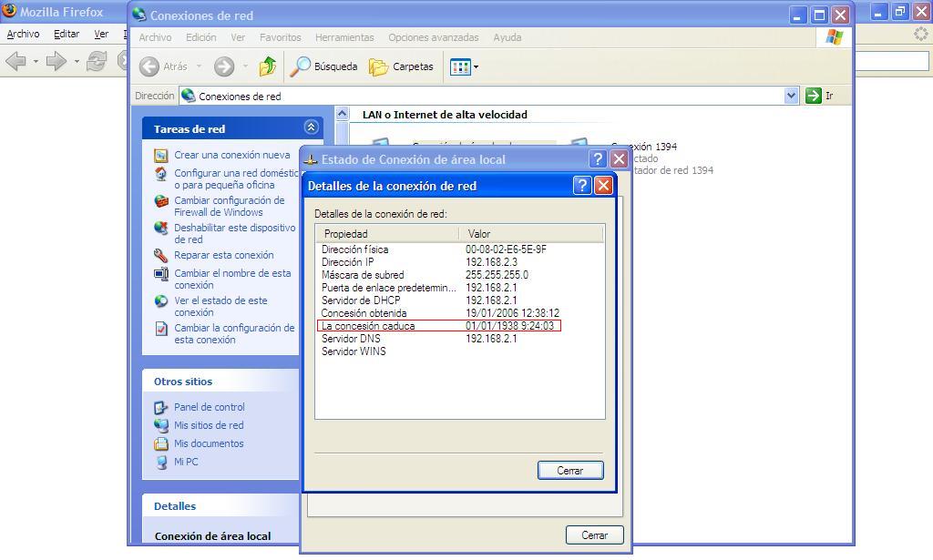Click Cerrar in Detalles de la conexión dialog
The width and height of the screenshot is (933, 560).
[570, 470]
